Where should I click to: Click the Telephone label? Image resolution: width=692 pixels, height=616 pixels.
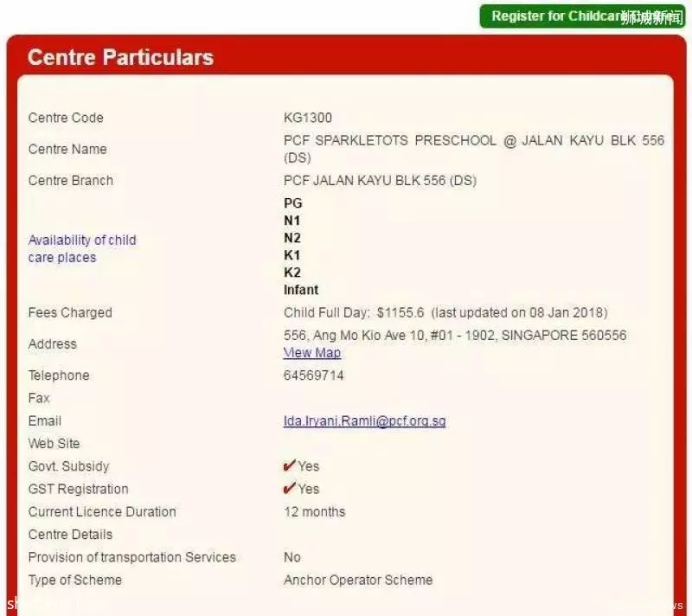pyautogui.click(x=59, y=375)
